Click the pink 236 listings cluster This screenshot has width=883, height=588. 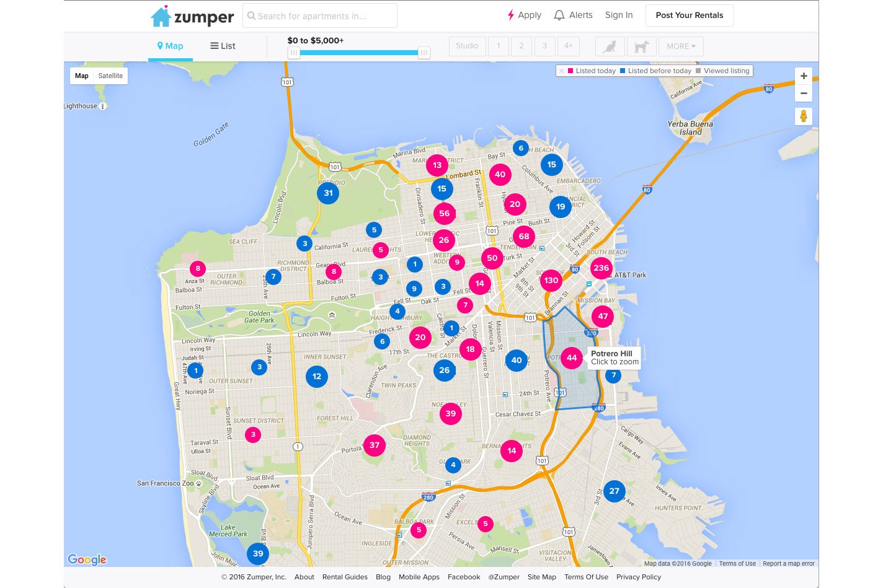pos(601,268)
